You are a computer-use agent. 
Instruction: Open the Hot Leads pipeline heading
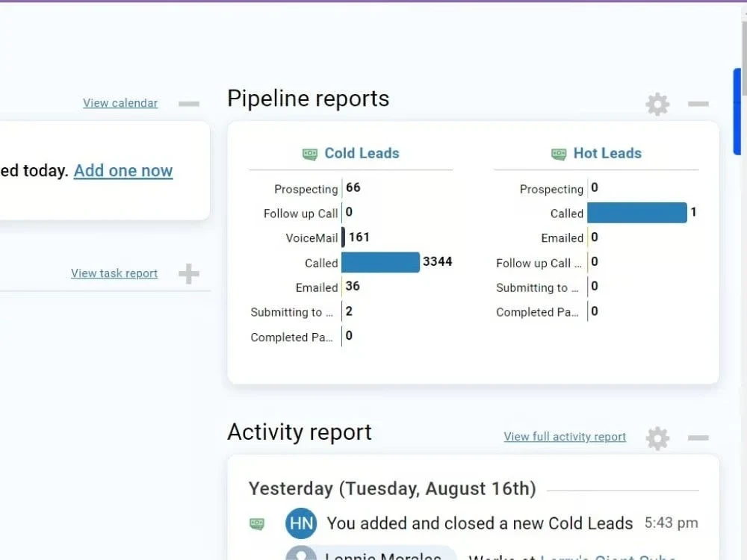(607, 153)
